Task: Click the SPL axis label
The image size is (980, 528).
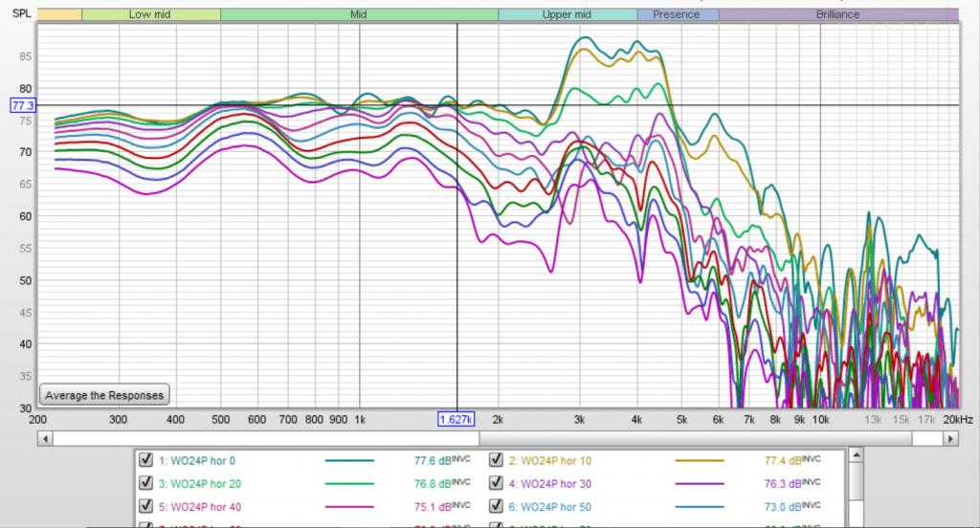Action: pyautogui.click(x=21, y=13)
